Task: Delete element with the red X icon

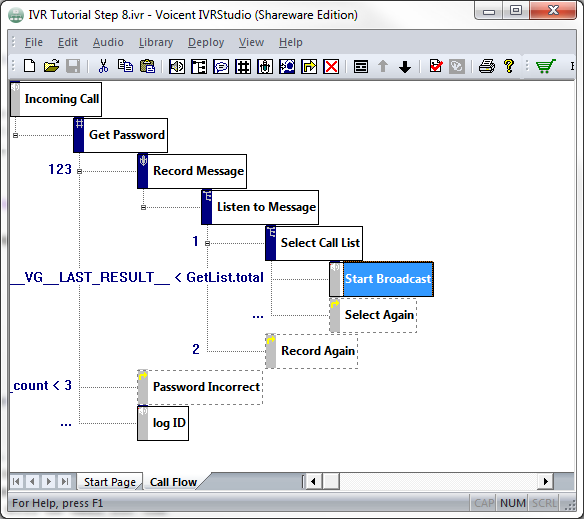Action: [x=331, y=67]
